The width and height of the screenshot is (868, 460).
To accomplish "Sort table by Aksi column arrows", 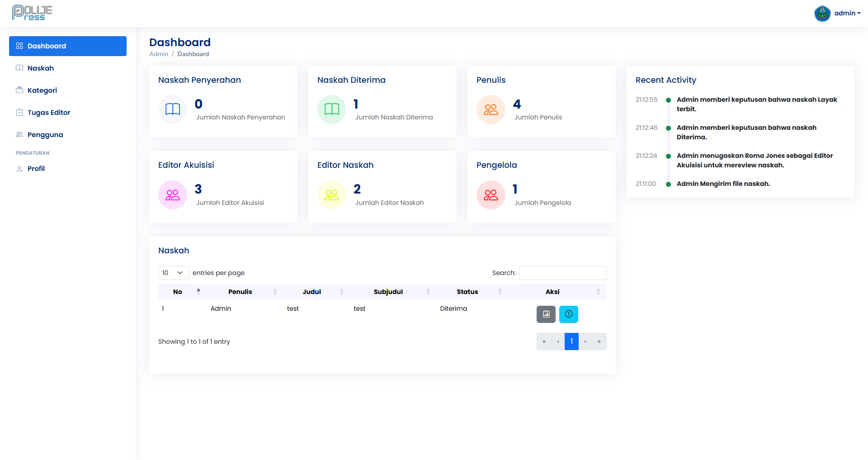I will click(x=598, y=292).
